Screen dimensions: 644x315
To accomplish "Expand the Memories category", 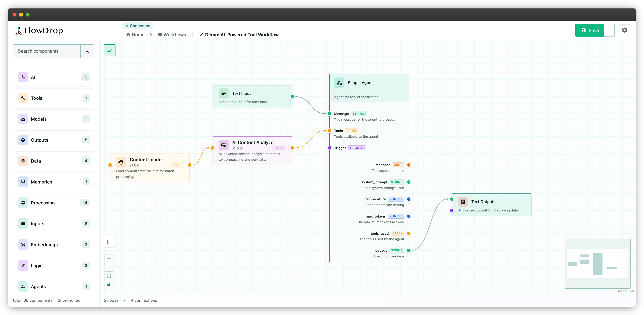I will 54,182.
